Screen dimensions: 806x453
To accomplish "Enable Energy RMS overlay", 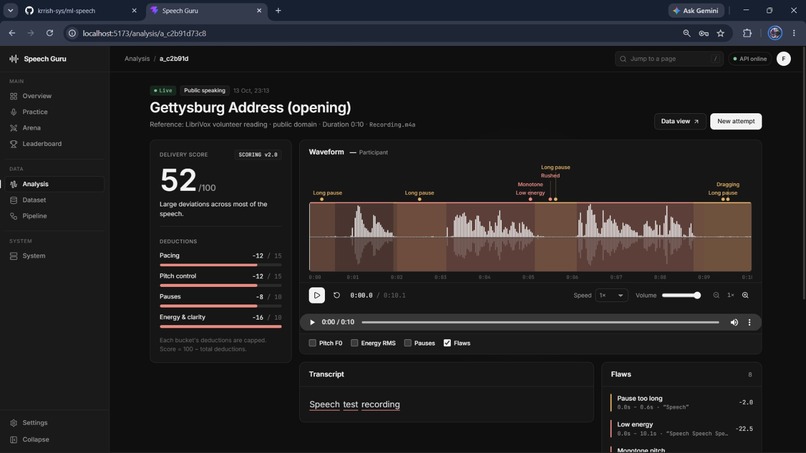I will click(x=355, y=343).
